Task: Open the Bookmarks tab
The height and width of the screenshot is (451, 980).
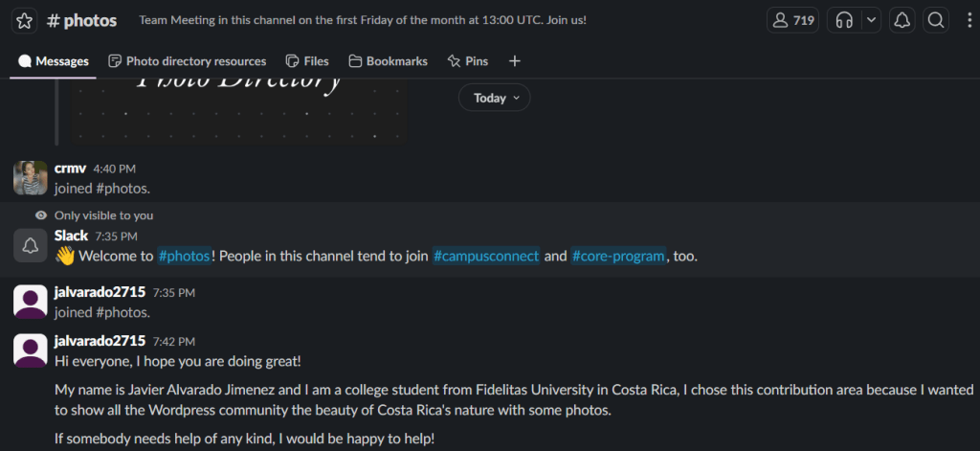Action: click(388, 61)
